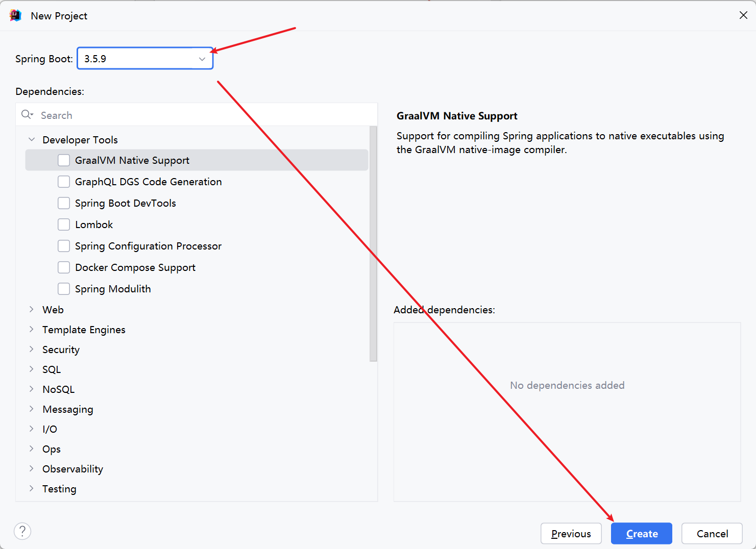The image size is (756, 549).
Task: Close the New Project dialog
Action: [743, 15]
